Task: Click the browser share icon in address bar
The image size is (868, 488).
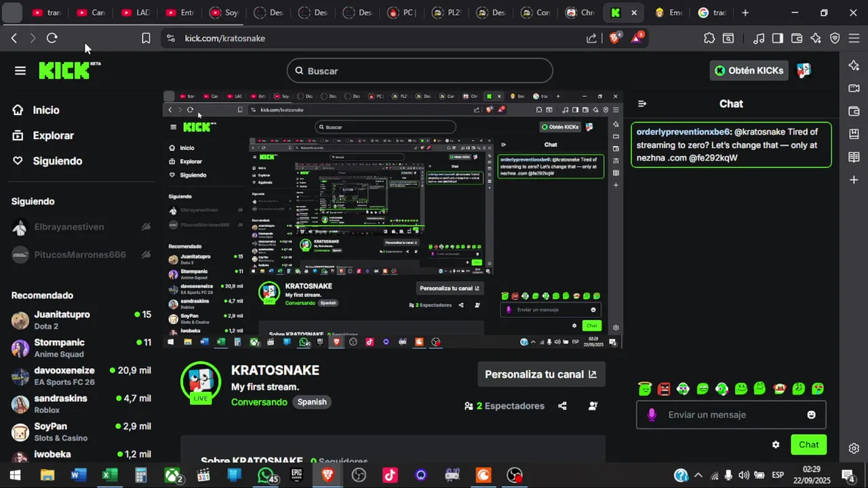Action: pyautogui.click(x=591, y=39)
